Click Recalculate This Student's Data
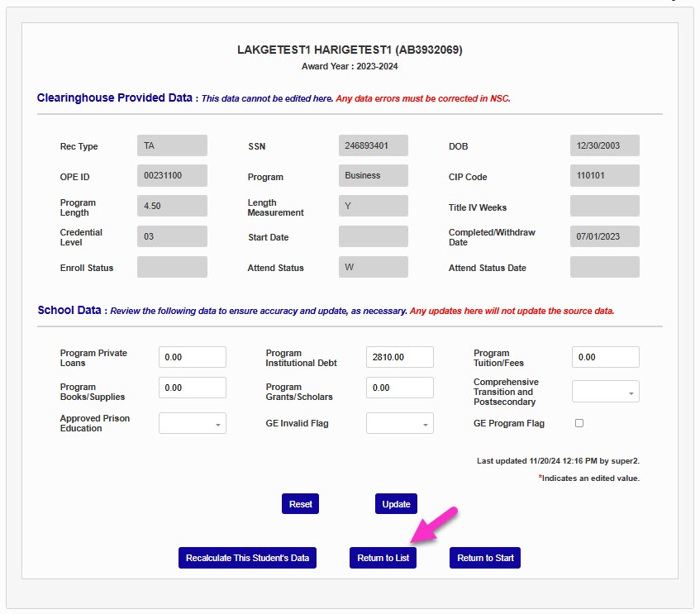700x614 pixels. tap(247, 558)
